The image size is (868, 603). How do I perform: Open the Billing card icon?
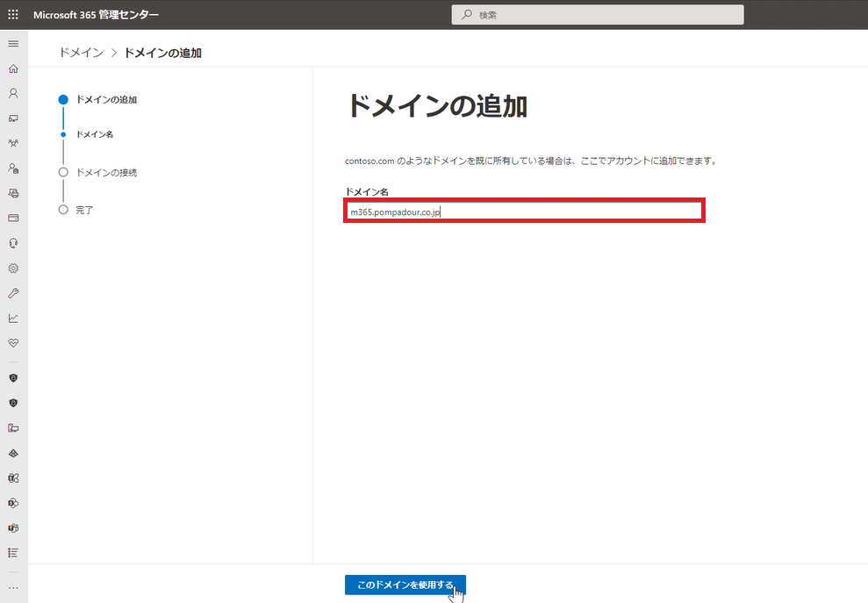click(x=13, y=218)
